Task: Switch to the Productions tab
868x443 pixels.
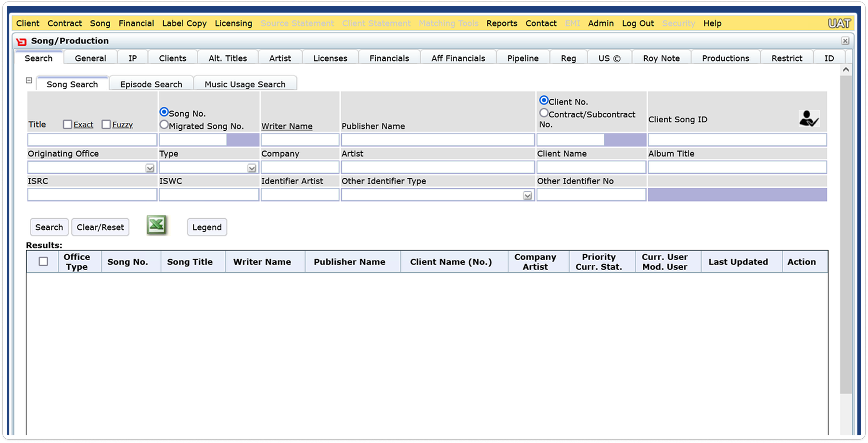Action: (726, 58)
